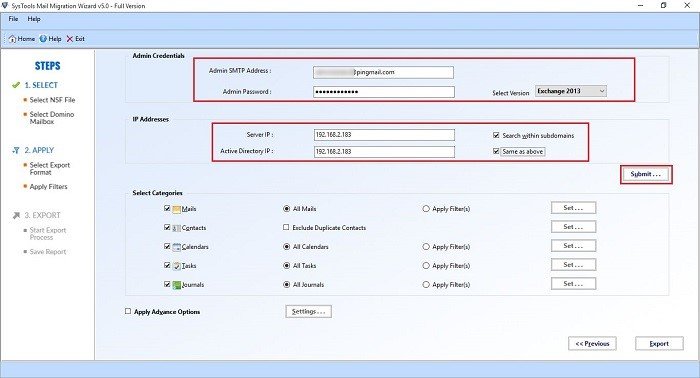Viewport: 700px width, 378px height.
Task: Open the Help toolbar icon
Action: tap(43, 39)
